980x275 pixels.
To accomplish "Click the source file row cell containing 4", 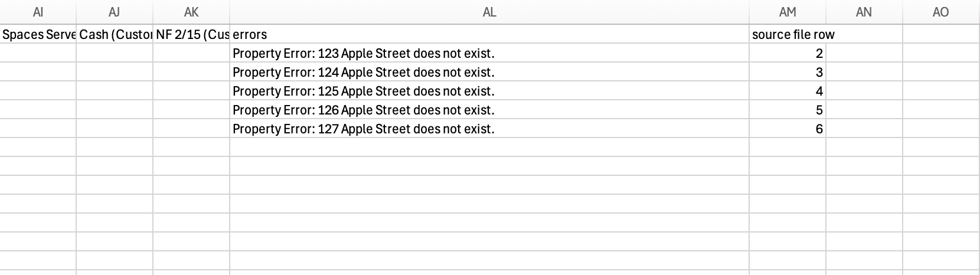I will pos(788,91).
